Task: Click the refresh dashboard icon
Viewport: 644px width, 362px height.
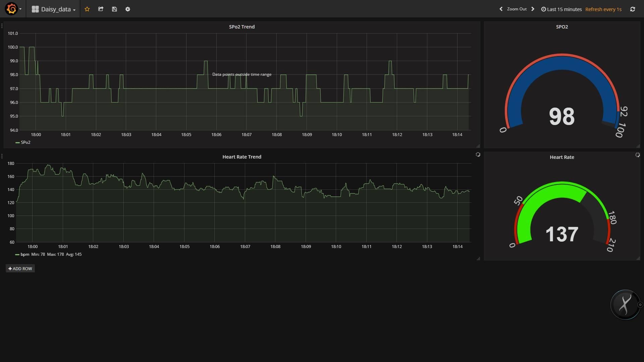Action: (633, 9)
